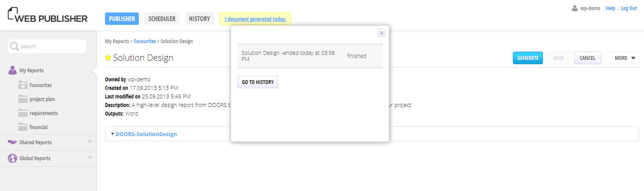Image resolution: width=644 pixels, height=191 pixels.
Task: Toggle the yellow favourite star for Solution Design
Action: 108,58
